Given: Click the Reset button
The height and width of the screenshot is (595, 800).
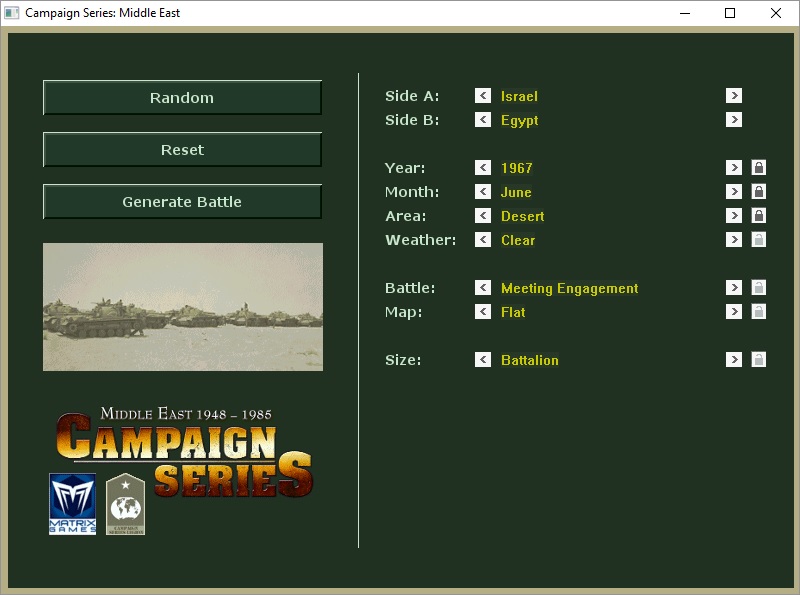Looking at the screenshot, I should 182,150.
